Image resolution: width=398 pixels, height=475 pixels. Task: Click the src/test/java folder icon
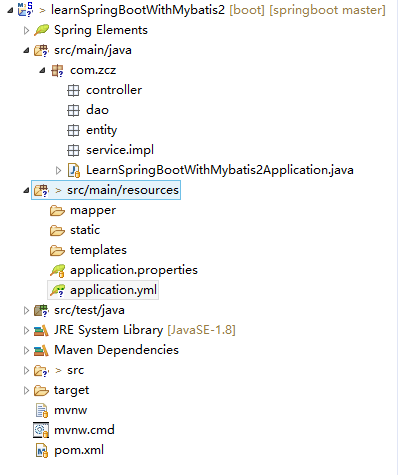pos(41,310)
